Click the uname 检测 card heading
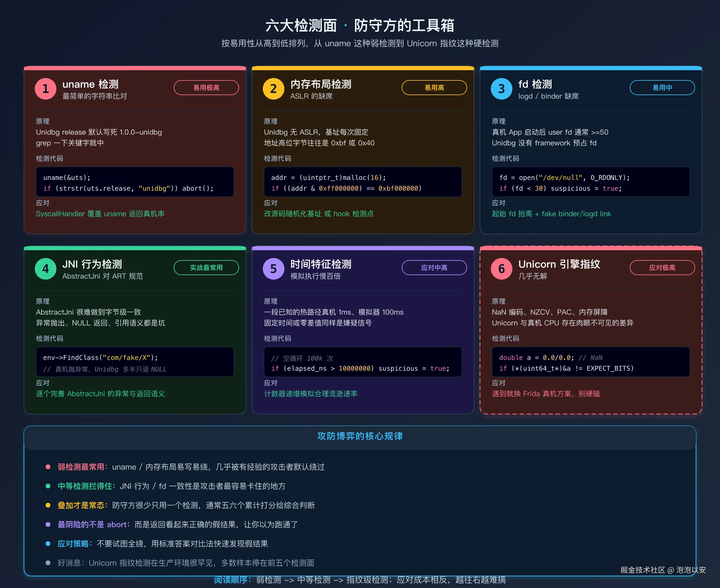 (90, 84)
